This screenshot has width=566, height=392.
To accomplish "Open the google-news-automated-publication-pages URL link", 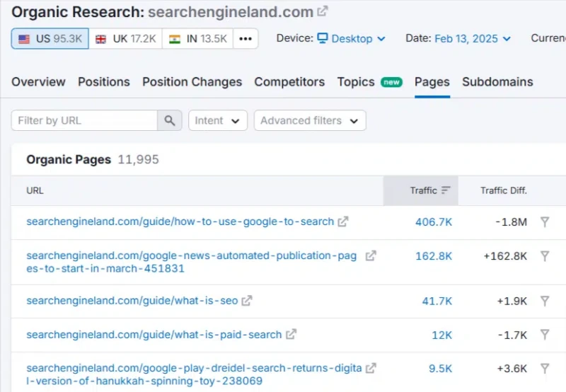I will pyautogui.click(x=191, y=262).
